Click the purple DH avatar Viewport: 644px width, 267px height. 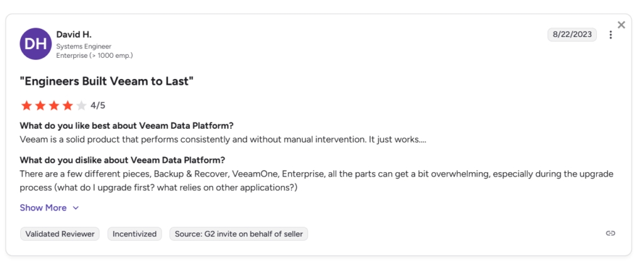[36, 43]
